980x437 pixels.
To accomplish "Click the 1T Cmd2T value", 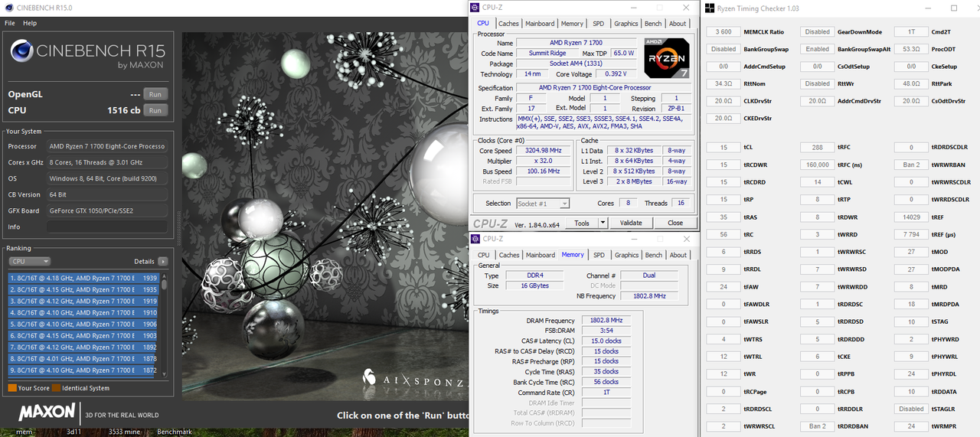I will 911,32.
